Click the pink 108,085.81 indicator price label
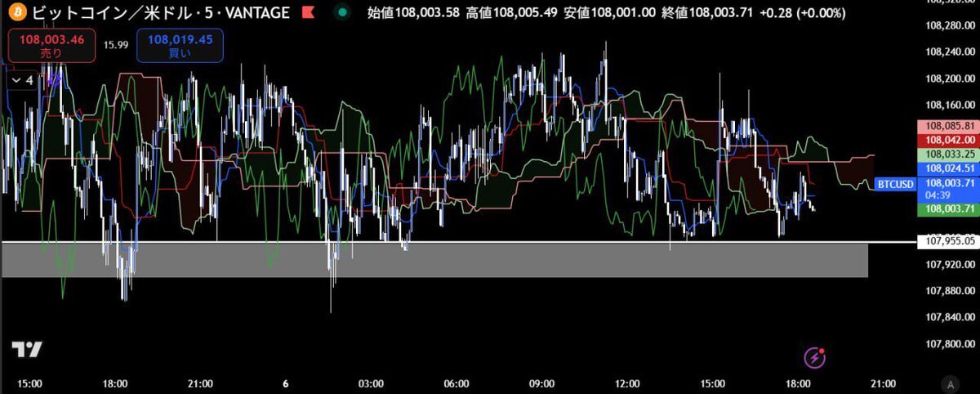980x394 pixels. (x=948, y=127)
